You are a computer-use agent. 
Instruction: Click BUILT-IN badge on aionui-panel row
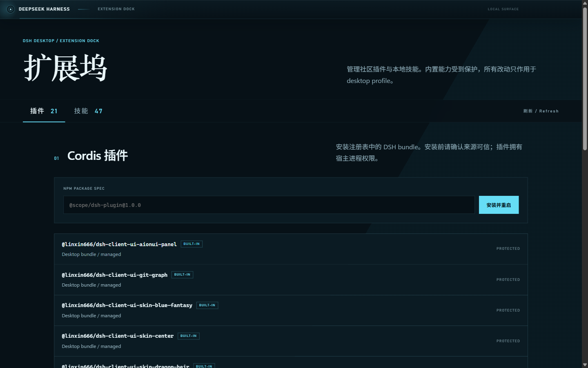192,244
